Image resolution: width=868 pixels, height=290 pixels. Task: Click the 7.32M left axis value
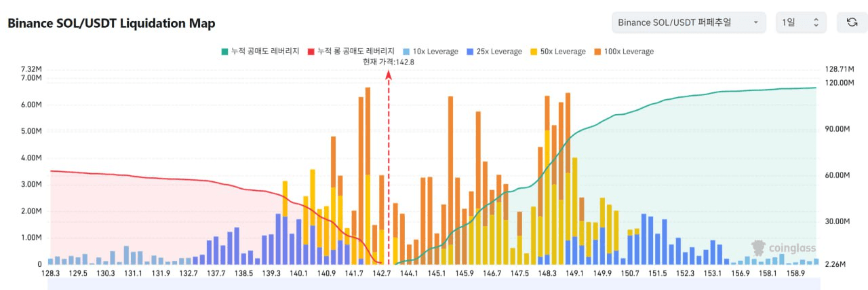(32, 69)
